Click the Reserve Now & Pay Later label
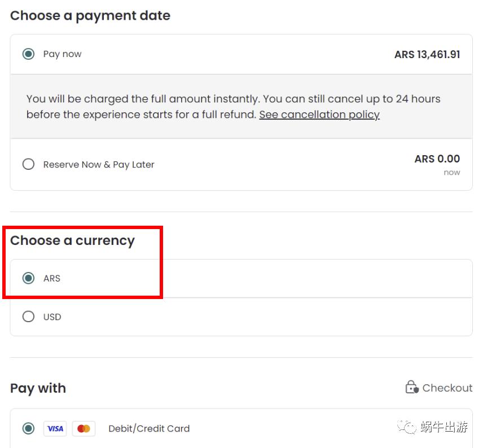483x448 pixels. [x=99, y=164]
